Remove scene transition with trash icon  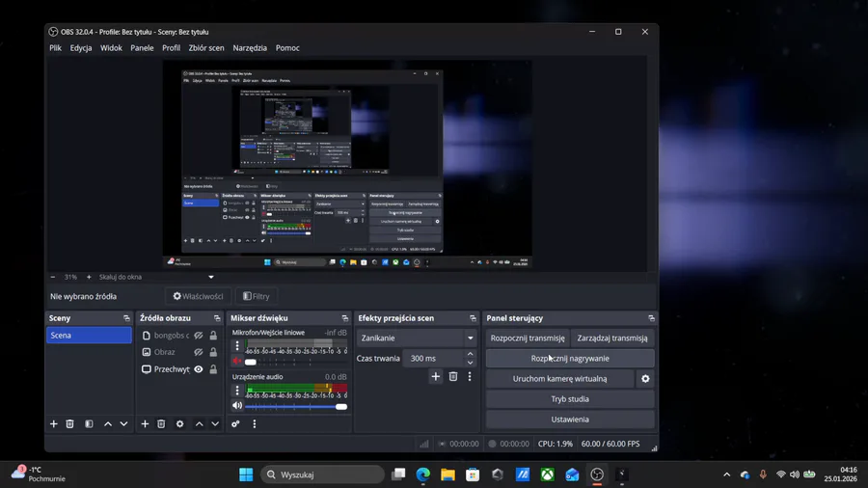point(453,377)
